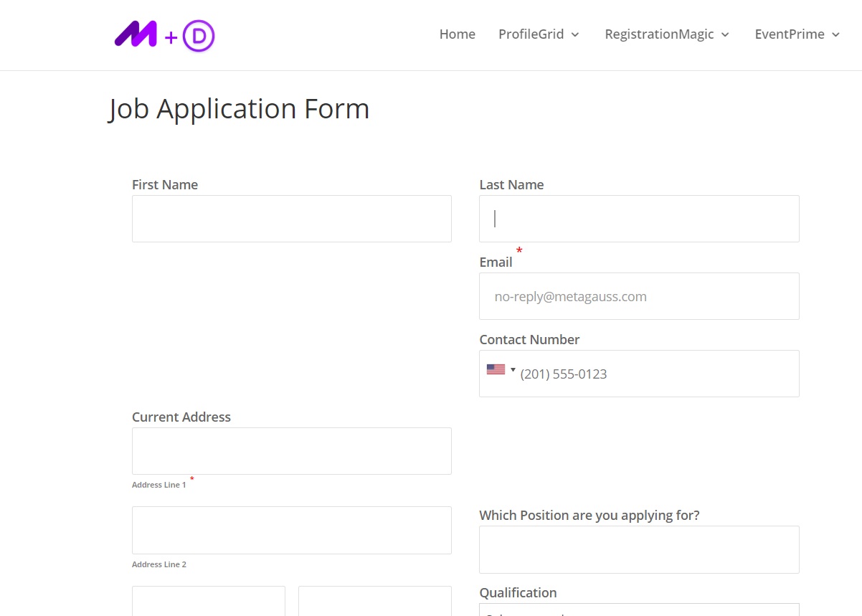
Task: Open the EventPrime menu item
Action: [x=790, y=34]
